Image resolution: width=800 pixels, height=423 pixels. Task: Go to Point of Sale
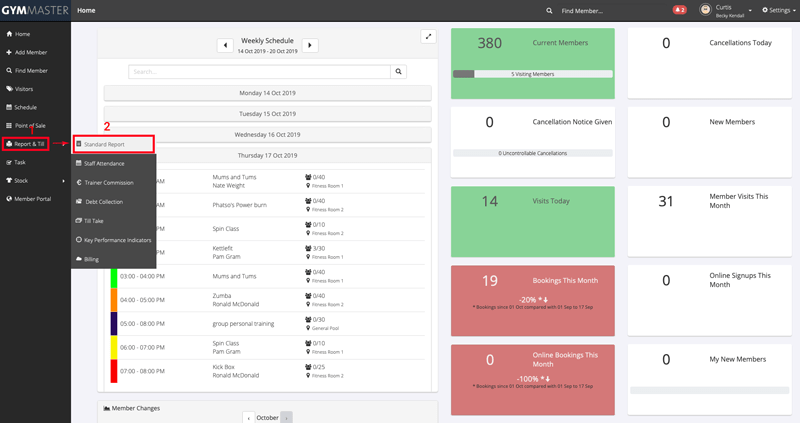(x=29, y=125)
